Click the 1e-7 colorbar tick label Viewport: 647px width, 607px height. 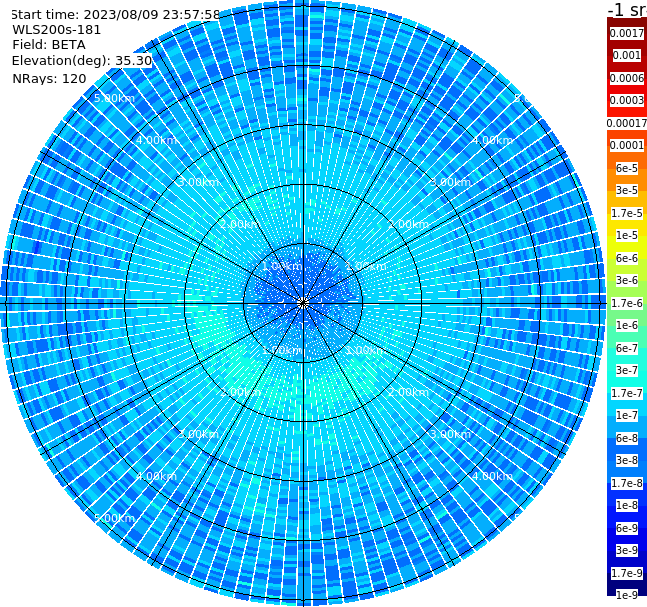[627, 415]
